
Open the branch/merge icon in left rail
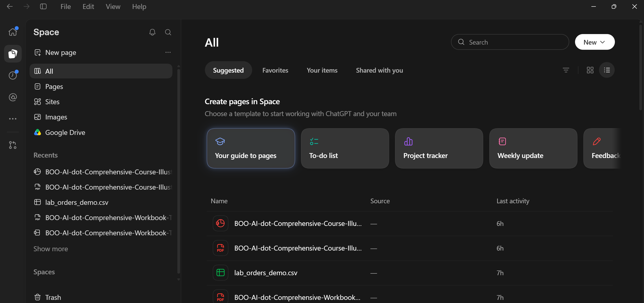point(13,145)
